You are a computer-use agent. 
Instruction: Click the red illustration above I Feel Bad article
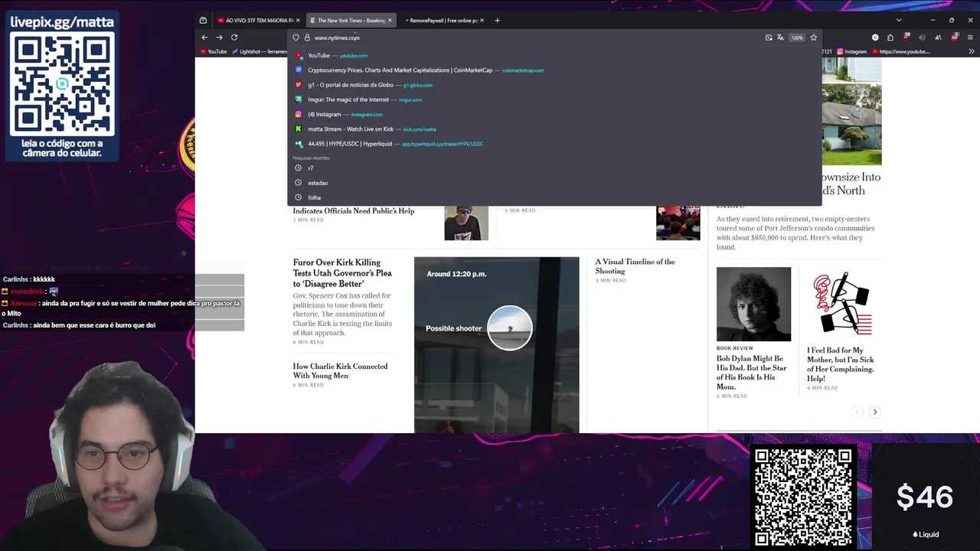[842, 304]
